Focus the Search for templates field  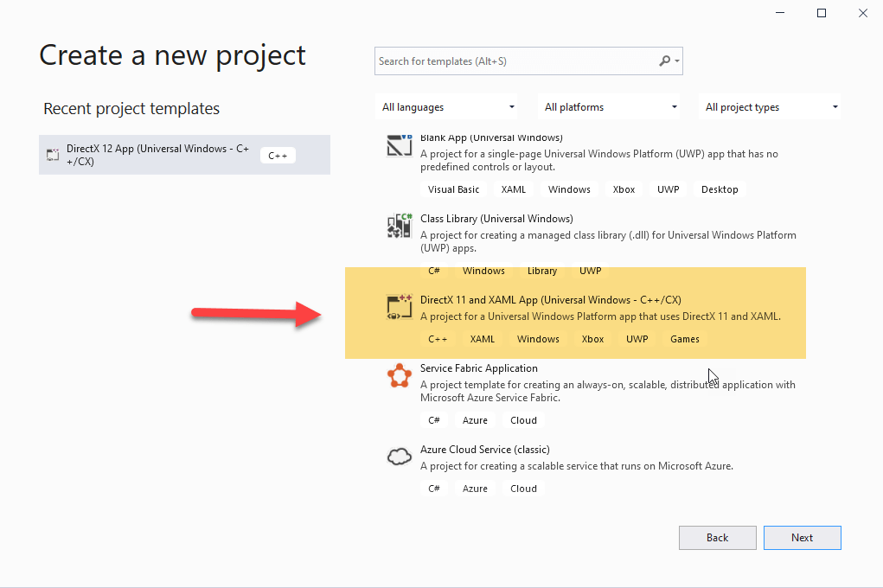(x=516, y=61)
